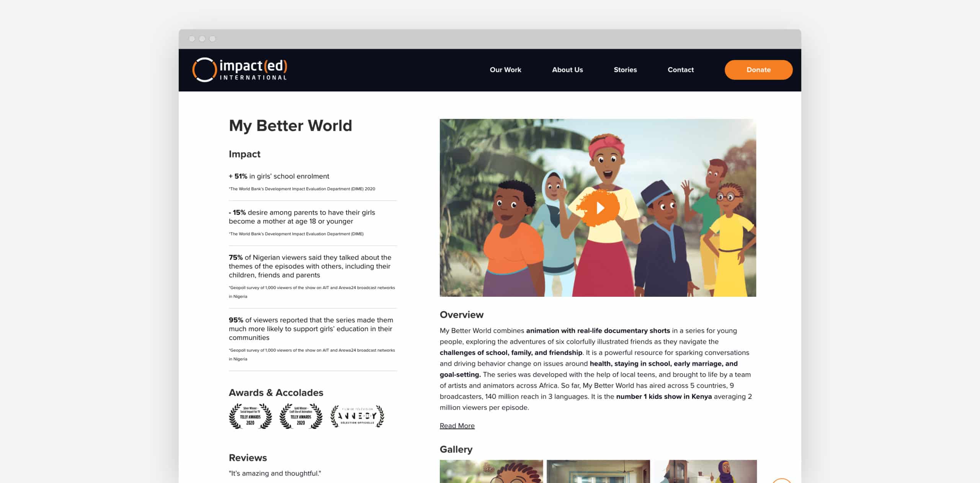Screen dimensions: 980x483
Task: Open the Read More link under Overview
Action: (457, 425)
